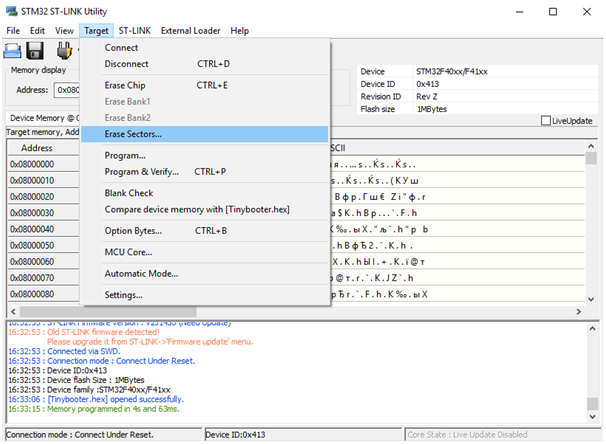Select Automatic Mode... menu item
Viewport: 606px width, 444px height.
tap(204, 274)
